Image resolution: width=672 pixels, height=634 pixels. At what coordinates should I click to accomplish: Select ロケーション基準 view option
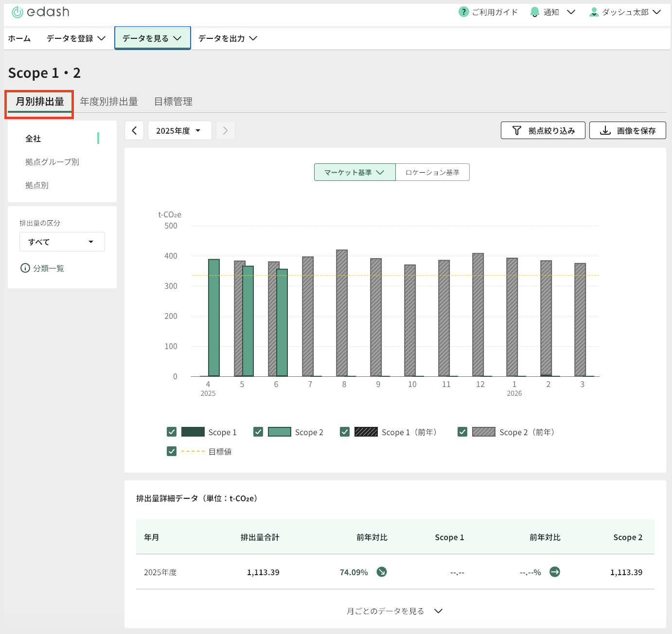pyautogui.click(x=432, y=172)
